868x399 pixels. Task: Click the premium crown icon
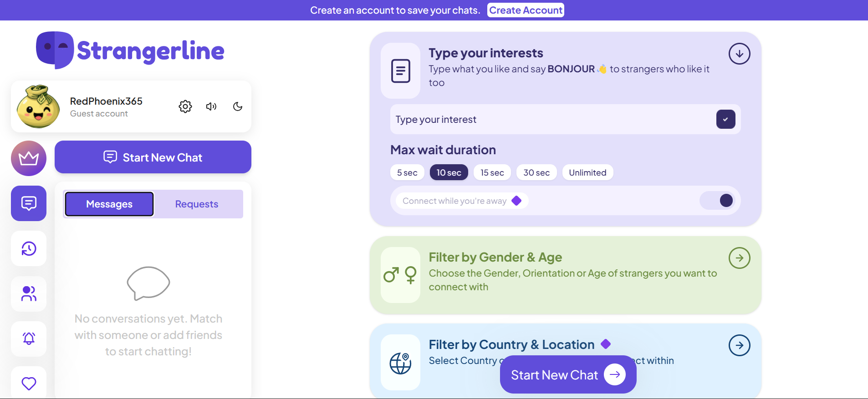pos(29,158)
